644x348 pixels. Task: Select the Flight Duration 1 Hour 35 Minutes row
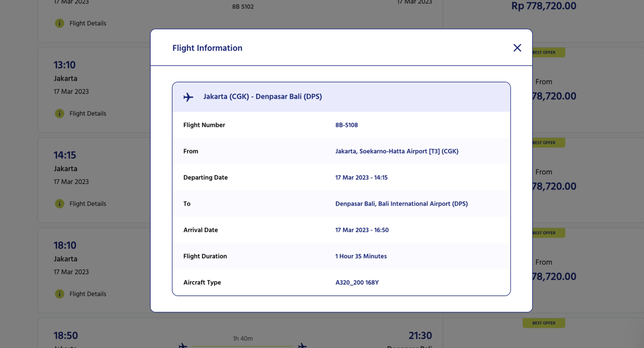(x=361, y=256)
